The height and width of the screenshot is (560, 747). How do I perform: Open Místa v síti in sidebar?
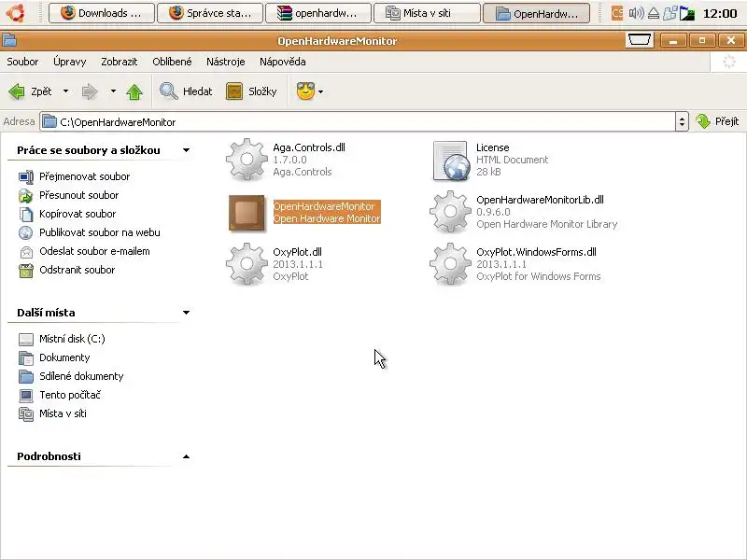click(x=63, y=413)
